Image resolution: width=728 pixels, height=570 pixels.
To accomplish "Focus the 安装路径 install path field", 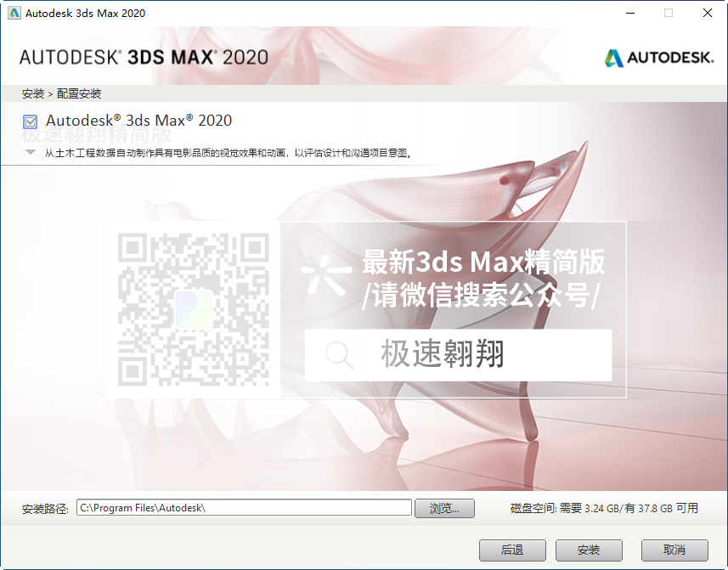I will (x=244, y=507).
